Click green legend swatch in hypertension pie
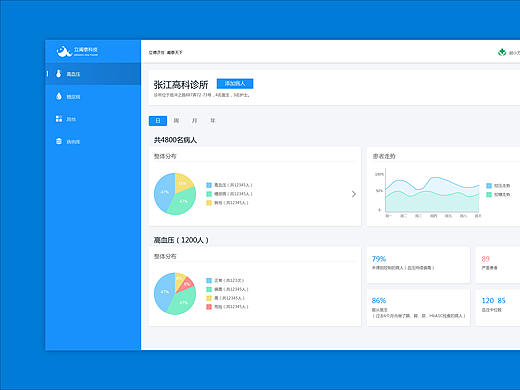 point(209,289)
